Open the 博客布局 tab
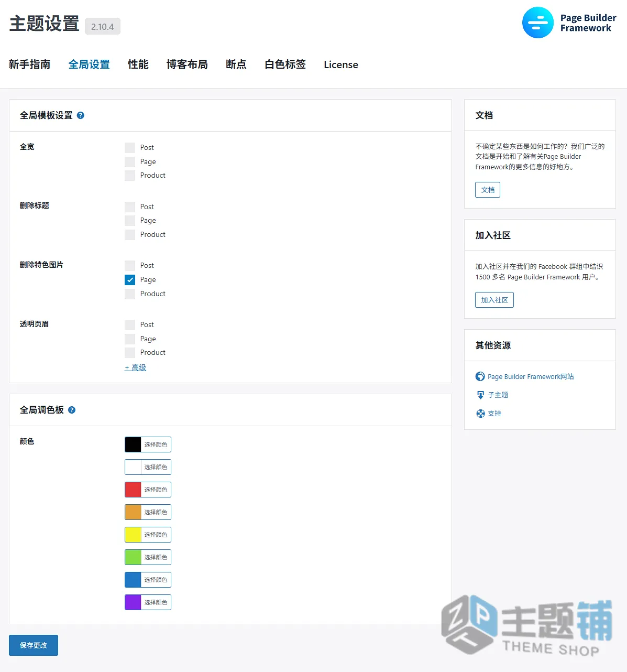This screenshot has height=672, width=627. point(187,64)
